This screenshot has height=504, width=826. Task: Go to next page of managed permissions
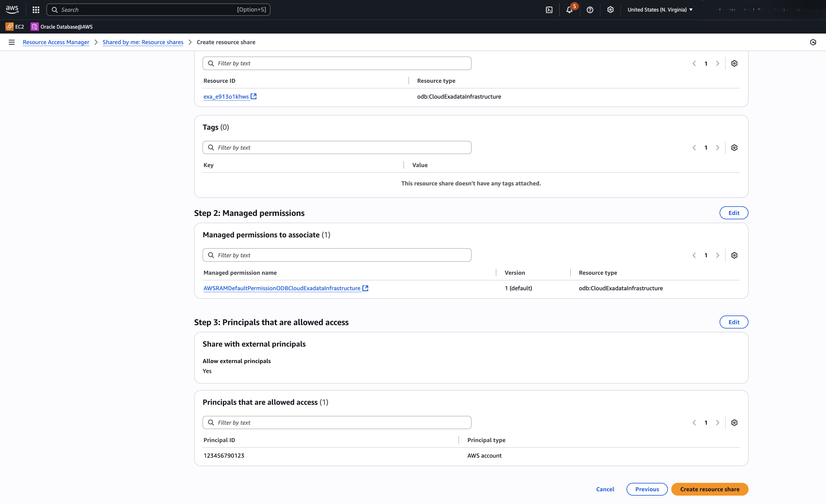[x=717, y=255]
